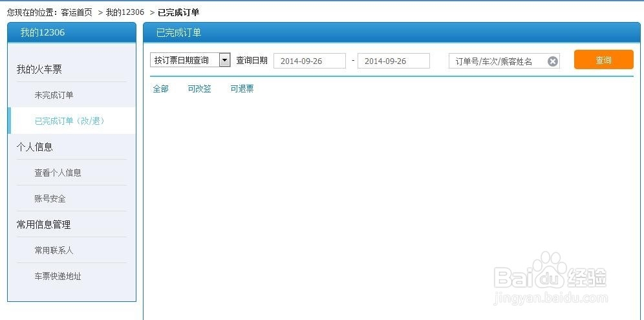This screenshot has width=644, height=320.
Task: Switch to the 可改签 filter tab
Action: 200,89
